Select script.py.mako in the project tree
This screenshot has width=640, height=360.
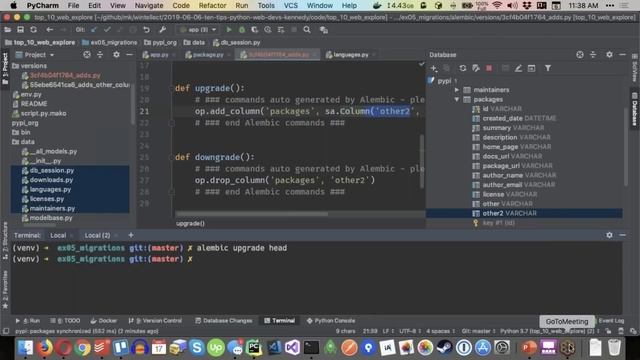click(x=43, y=113)
